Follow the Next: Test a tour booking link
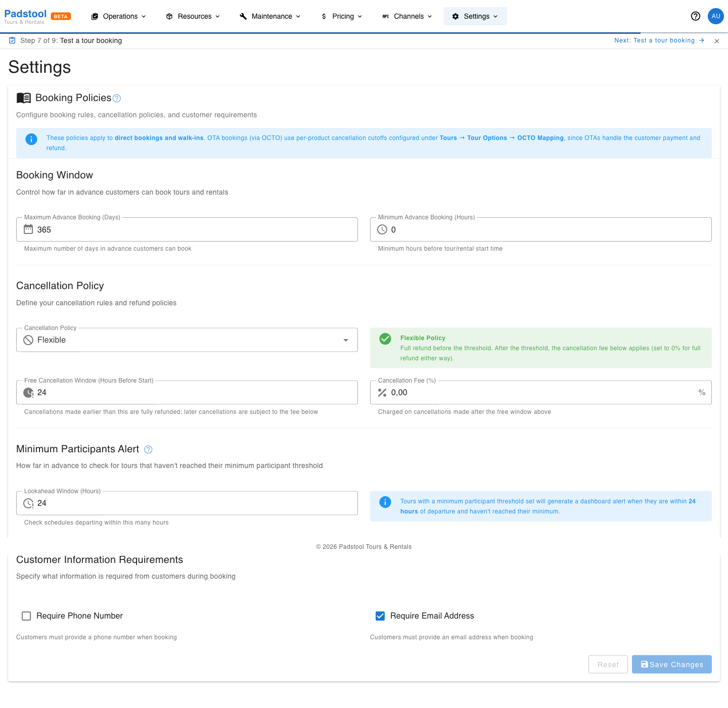Image resolution: width=728 pixels, height=708 pixels. [659, 40]
